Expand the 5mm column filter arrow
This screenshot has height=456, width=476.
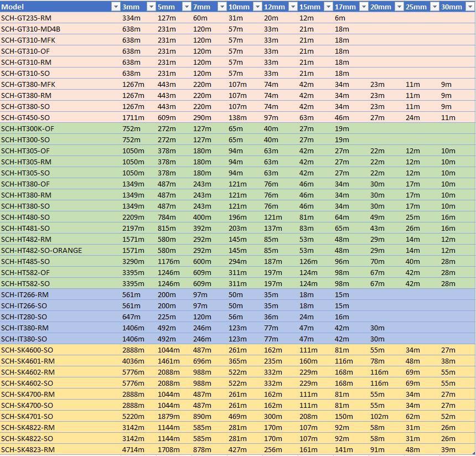[x=186, y=7]
